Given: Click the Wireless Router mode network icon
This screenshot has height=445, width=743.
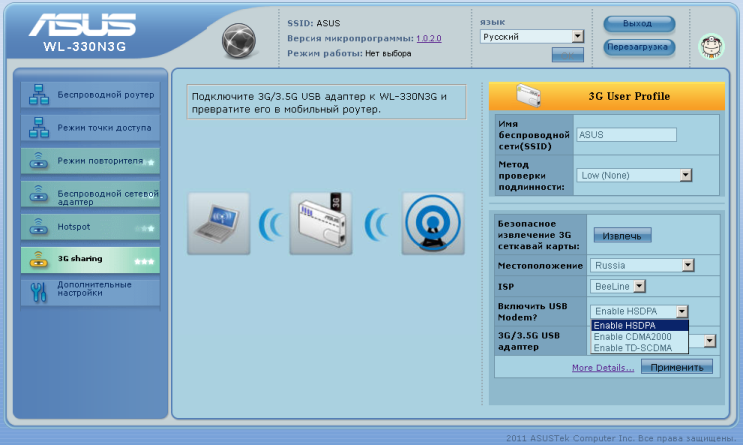Looking at the screenshot, I should point(39,95).
